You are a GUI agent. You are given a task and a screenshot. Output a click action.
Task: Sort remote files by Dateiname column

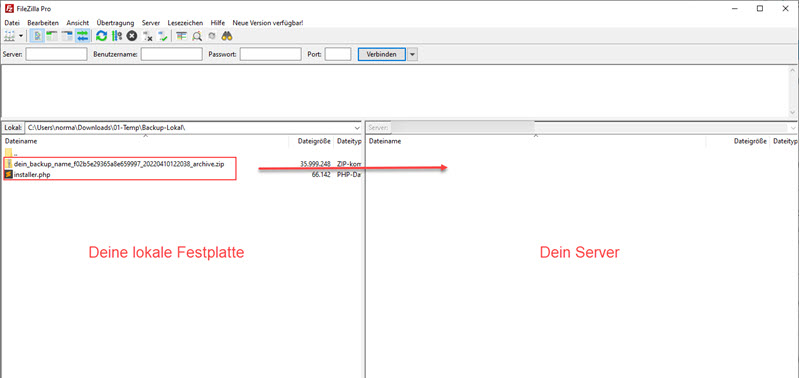pos(536,141)
